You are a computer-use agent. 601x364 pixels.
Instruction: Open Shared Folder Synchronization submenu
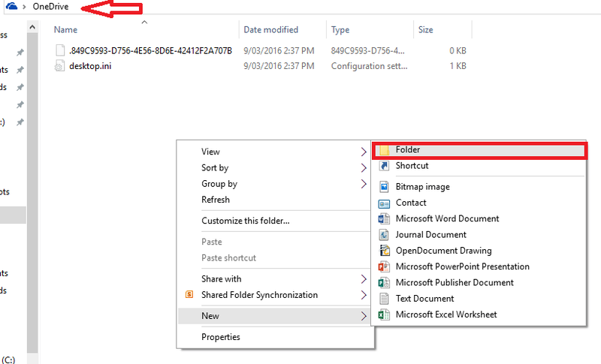click(275, 295)
